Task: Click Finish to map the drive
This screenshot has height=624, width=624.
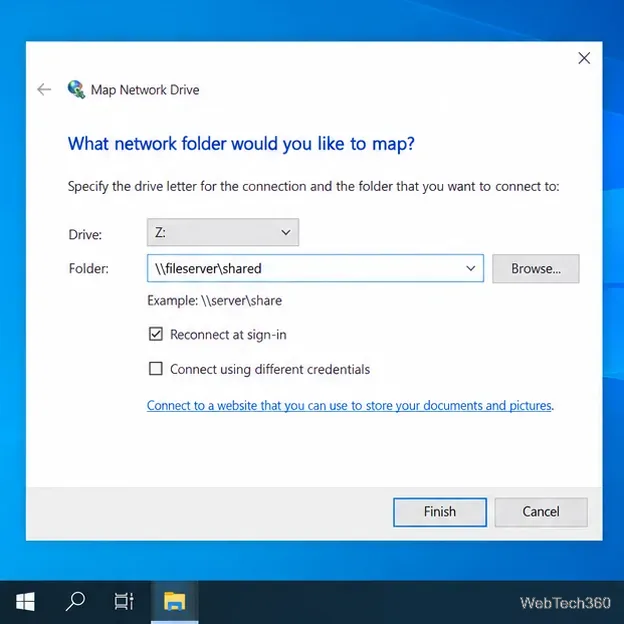Action: (440, 512)
